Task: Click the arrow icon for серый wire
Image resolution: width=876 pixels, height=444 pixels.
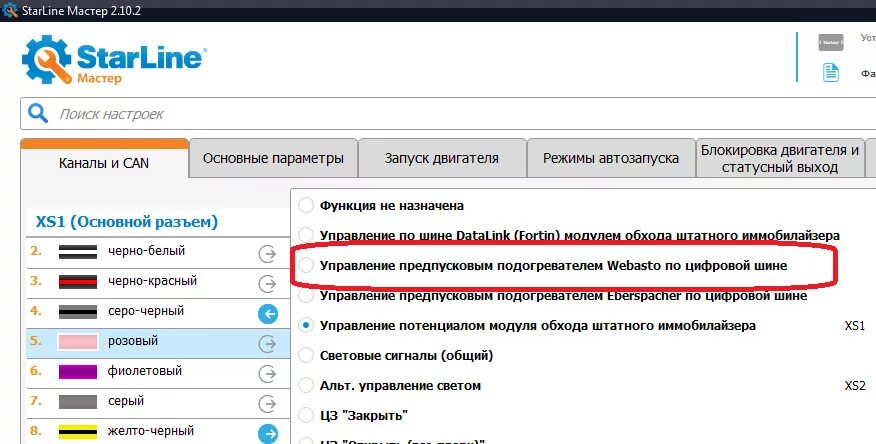Action: [x=268, y=404]
